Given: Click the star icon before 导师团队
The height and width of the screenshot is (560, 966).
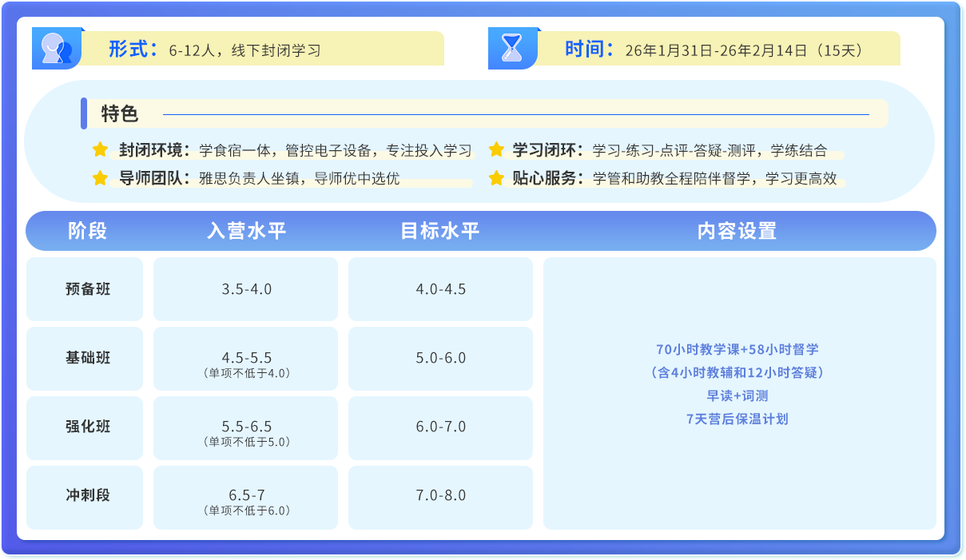Looking at the screenshot, I should tap(100, 178).
